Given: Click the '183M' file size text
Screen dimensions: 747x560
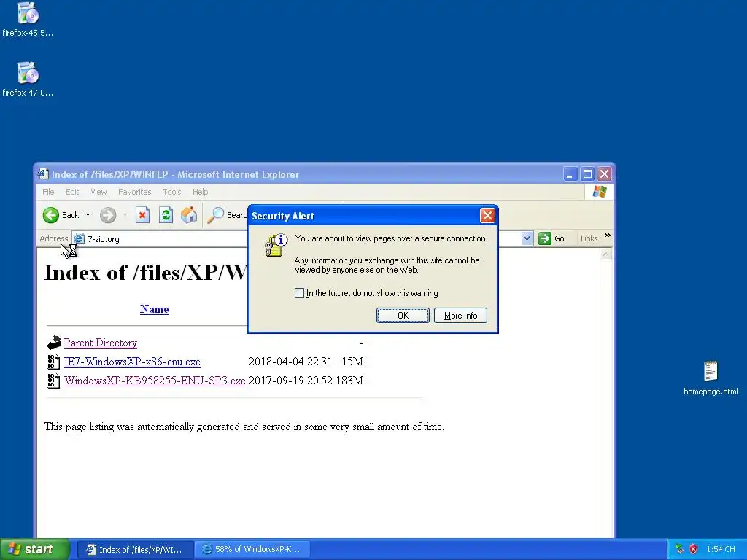Looking at the screenshot, I should (349, 381).
